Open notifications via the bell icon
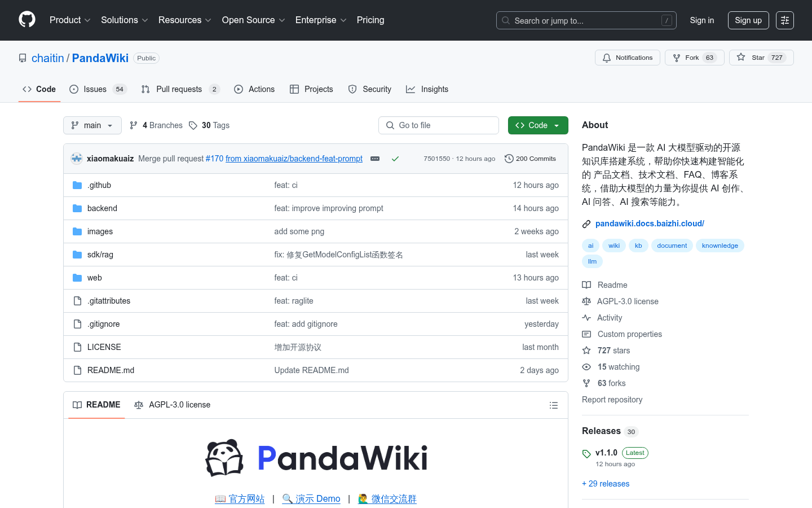812x508 pixels. point(606,57)
